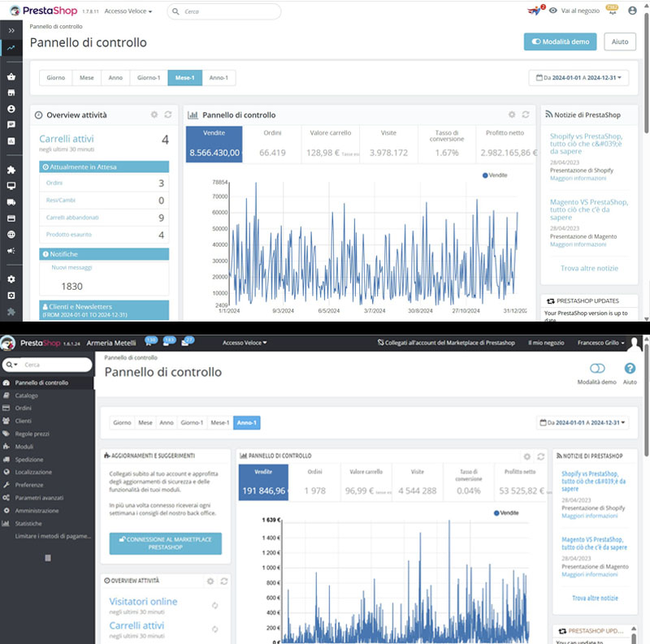
Task: Click the orders basket icon in top sidebar
Action: 11,78
